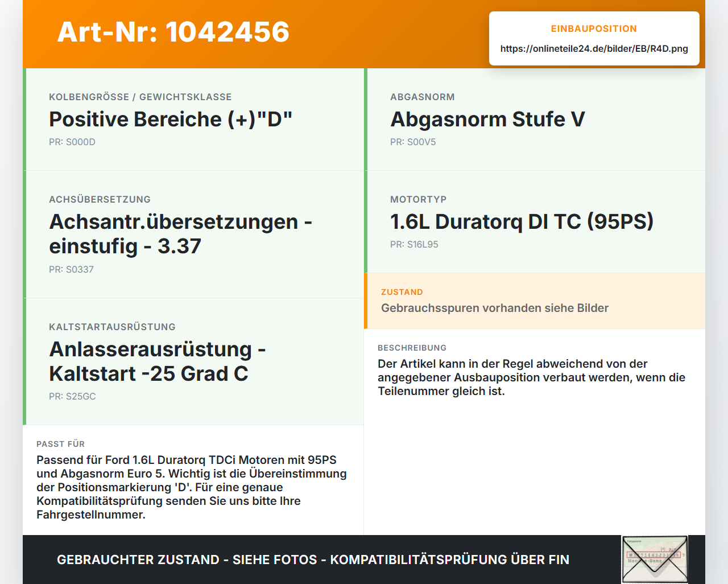Click the KALTSTARTAUSRÜSTUNG section label
The height and width of the screenshot is (584, 728).
coord(112,327)
